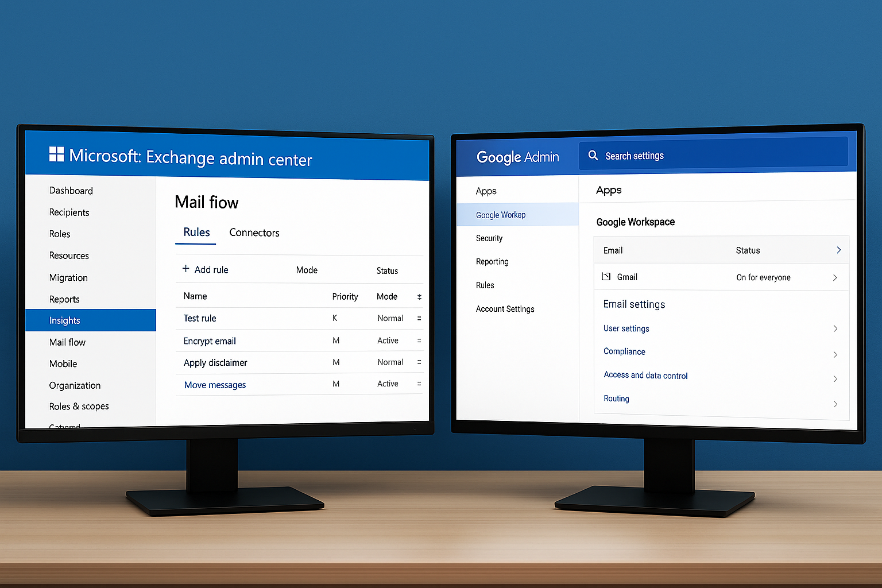Select Google Workep in Google Admin sidebar
Image resolution: width=882 pixels, height=588 pixels.
coord(517,215)
